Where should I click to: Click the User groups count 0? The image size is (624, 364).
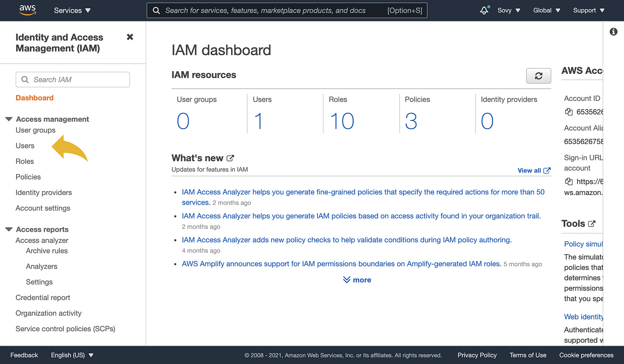[183, 121]
